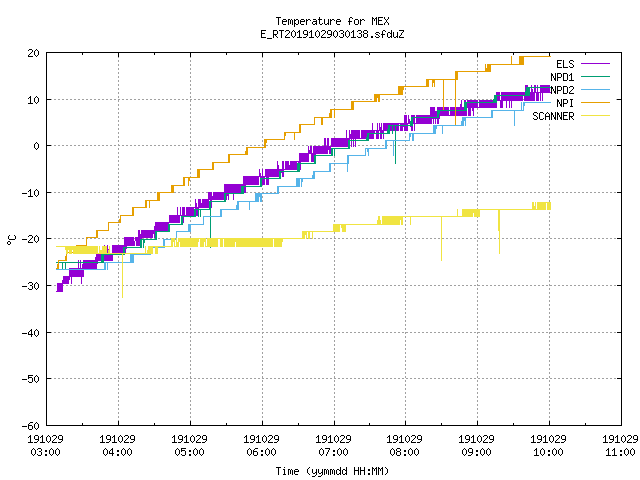The width and height of the screenshot is (640, 480).
Task: Click the x-axis tick label 07:00
Action: click(x=333, y=452)
